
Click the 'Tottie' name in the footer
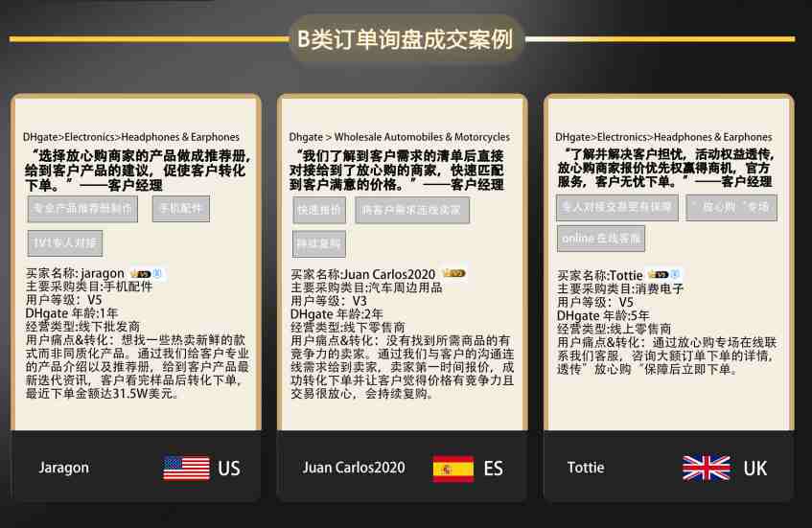(586, 468)
